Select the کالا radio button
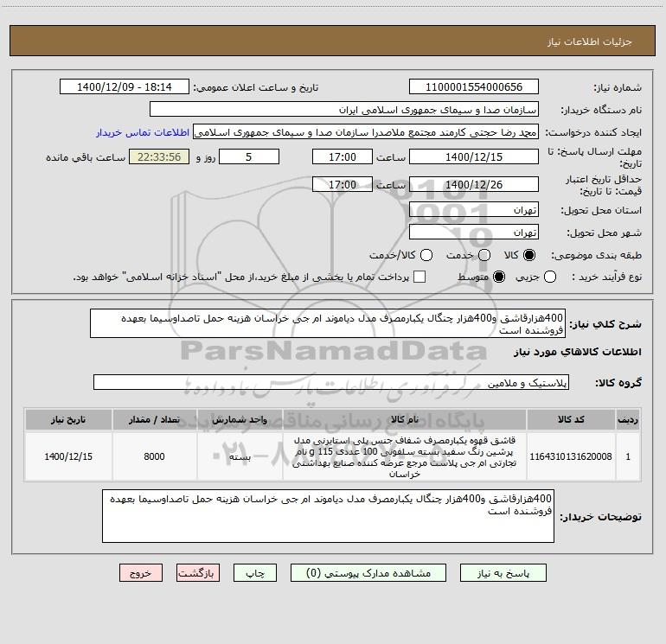 pyautogui.click(x=529, y=255)
